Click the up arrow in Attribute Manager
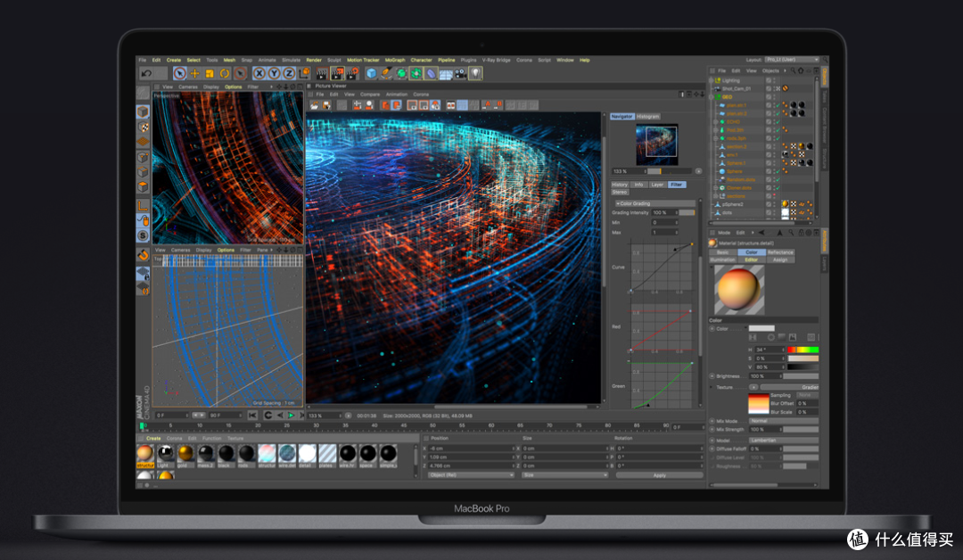 [x=779, y=233]
